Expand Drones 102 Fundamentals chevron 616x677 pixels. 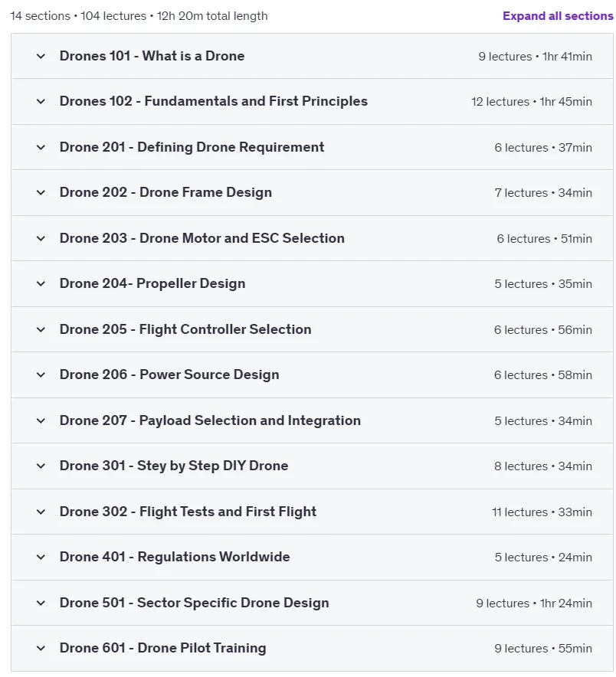pos(41,101)
